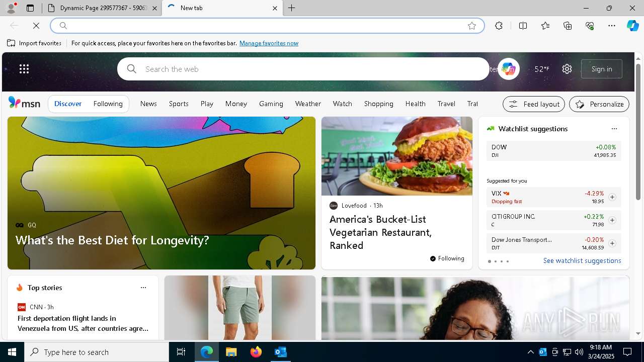Screen dimensions: 644x362
Task: Add this page to favorites with the star
Action: tap(472, 26)
